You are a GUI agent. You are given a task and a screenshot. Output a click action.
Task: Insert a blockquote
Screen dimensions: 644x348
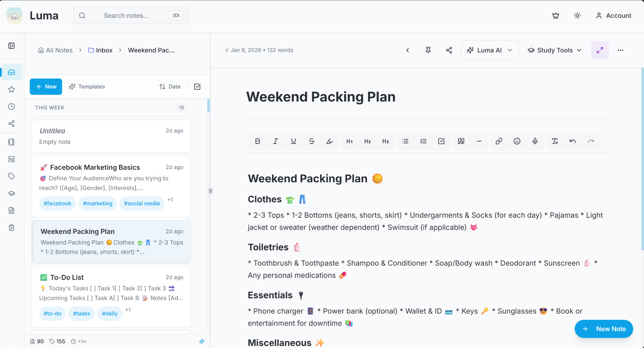coord(461,141)
